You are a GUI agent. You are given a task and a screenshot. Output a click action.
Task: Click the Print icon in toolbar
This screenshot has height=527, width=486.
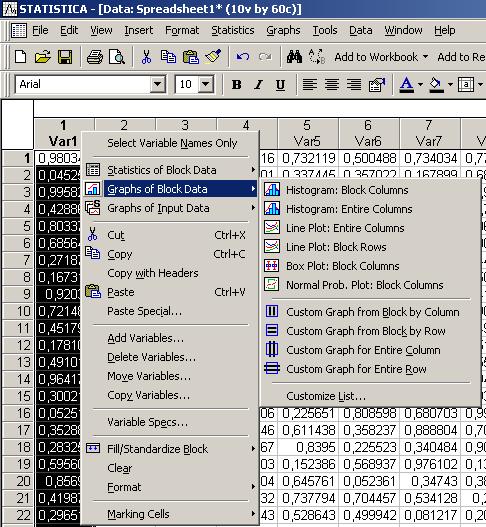click(x=95, y=57)
